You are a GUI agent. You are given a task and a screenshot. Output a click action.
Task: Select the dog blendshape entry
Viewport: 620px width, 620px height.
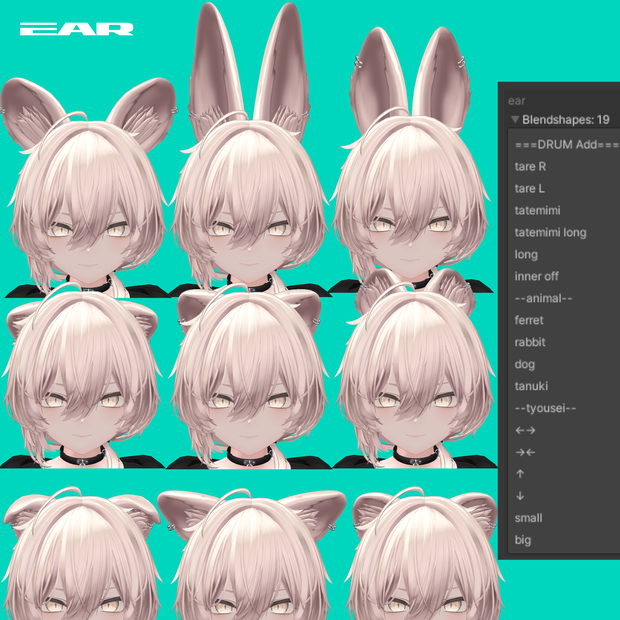(x=525, y=364)
